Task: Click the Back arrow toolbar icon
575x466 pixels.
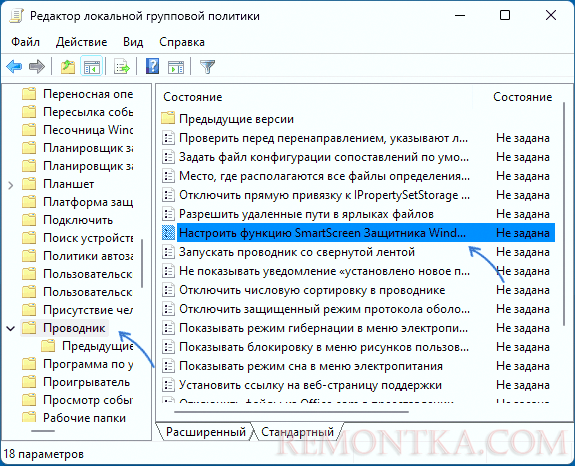Action: pyautogui.click(x=14, y=67)
